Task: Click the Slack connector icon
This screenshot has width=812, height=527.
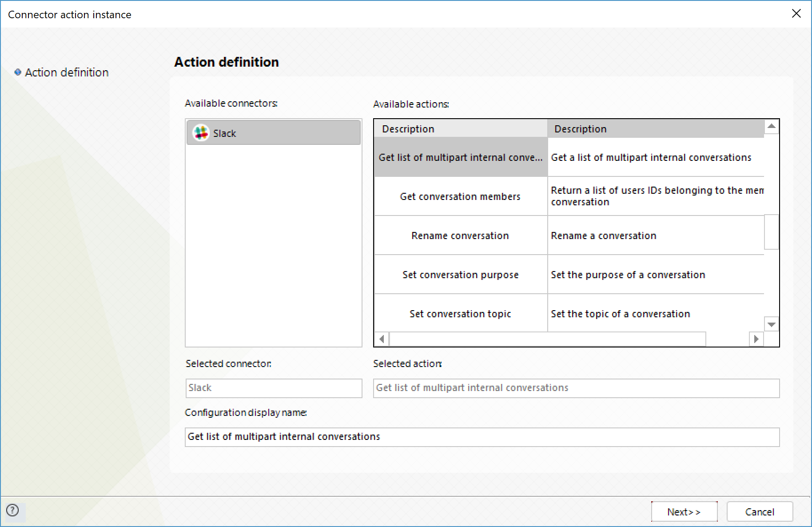Action: (201, 132)
